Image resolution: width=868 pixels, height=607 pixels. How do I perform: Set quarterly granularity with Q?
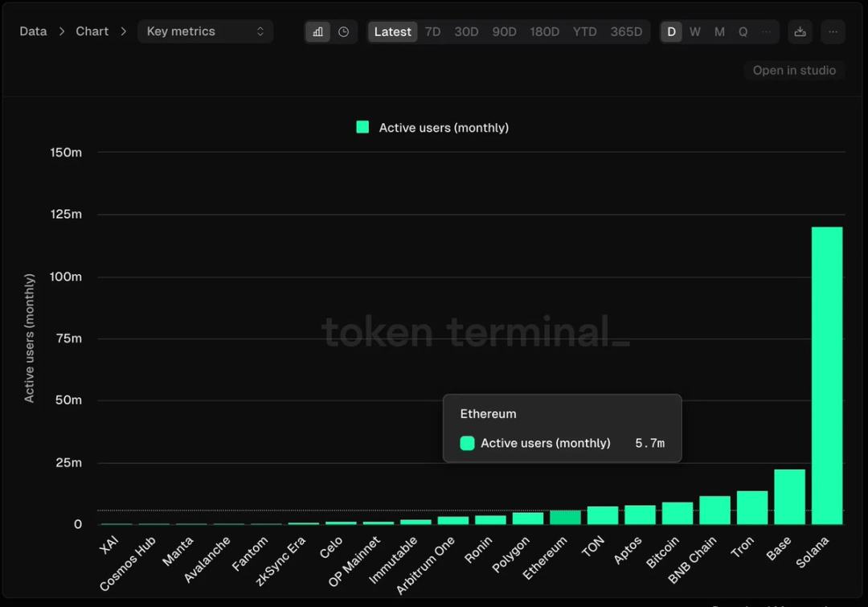pos(743,31)
